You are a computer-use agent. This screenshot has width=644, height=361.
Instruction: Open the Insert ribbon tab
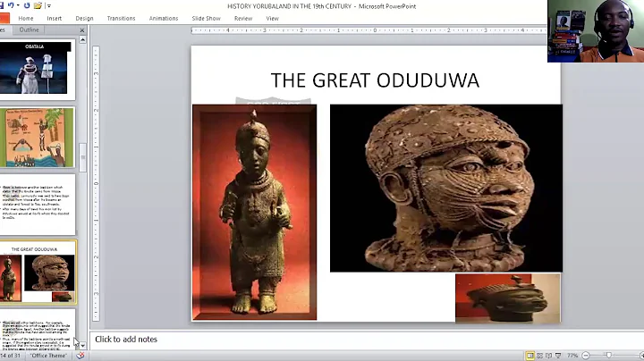pos(54,19)
